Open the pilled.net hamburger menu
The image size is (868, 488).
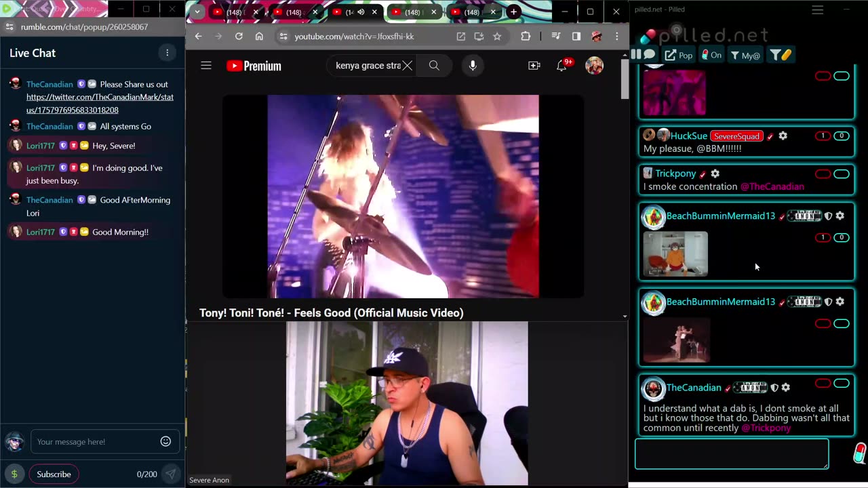tap(818, 9)
